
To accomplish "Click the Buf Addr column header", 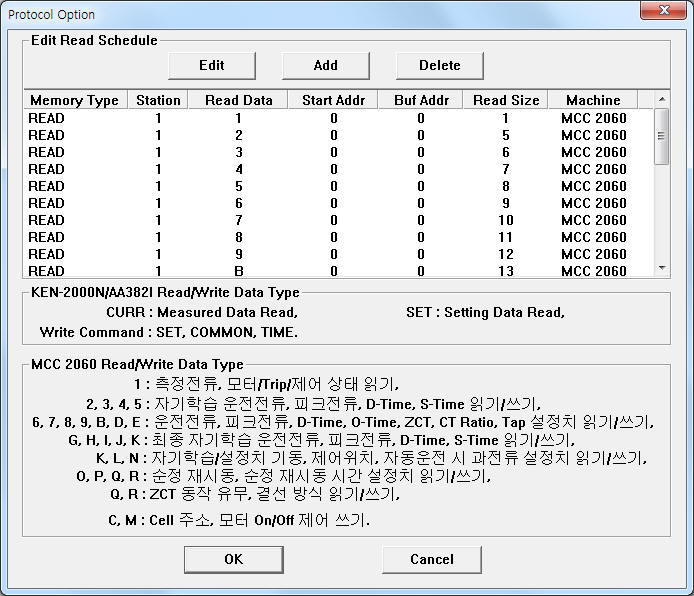I will pos(421,100).
